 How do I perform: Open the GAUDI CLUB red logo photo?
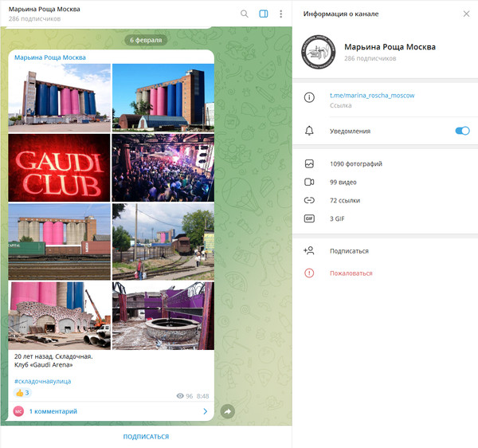tap(59, 167)
